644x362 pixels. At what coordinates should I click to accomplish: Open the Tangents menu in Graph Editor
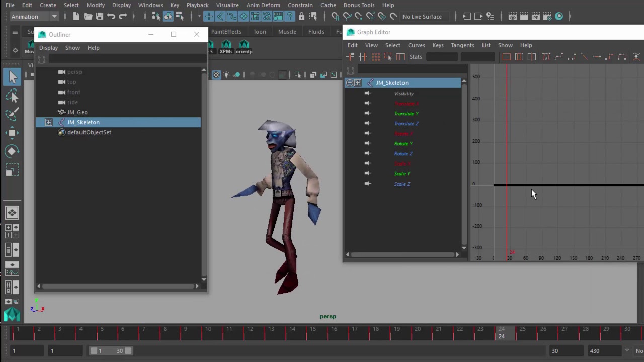[462, 45]
